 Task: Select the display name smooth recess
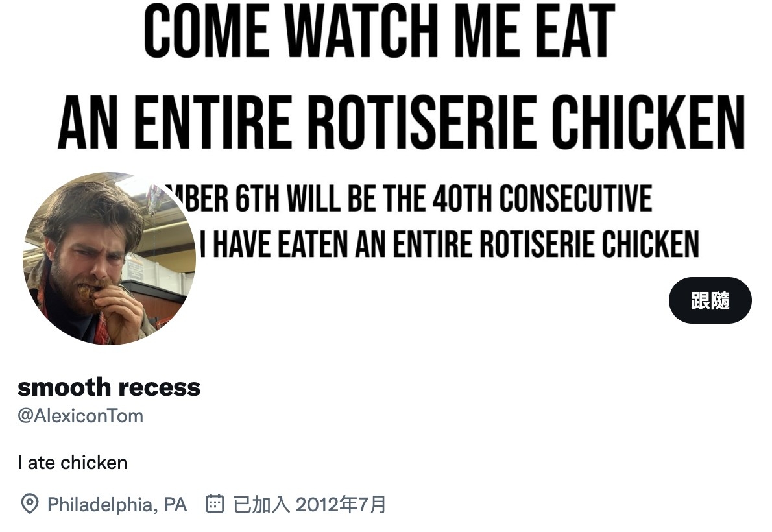(x=109, y=387)
